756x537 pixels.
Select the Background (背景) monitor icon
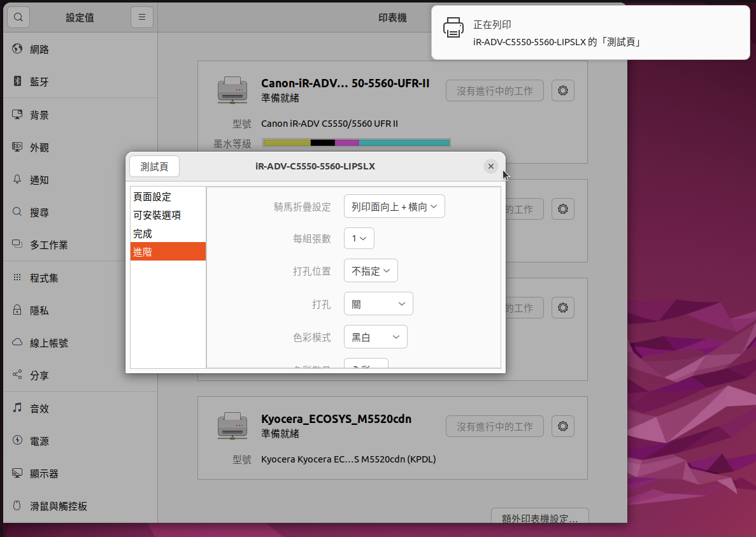coord(17,114)
